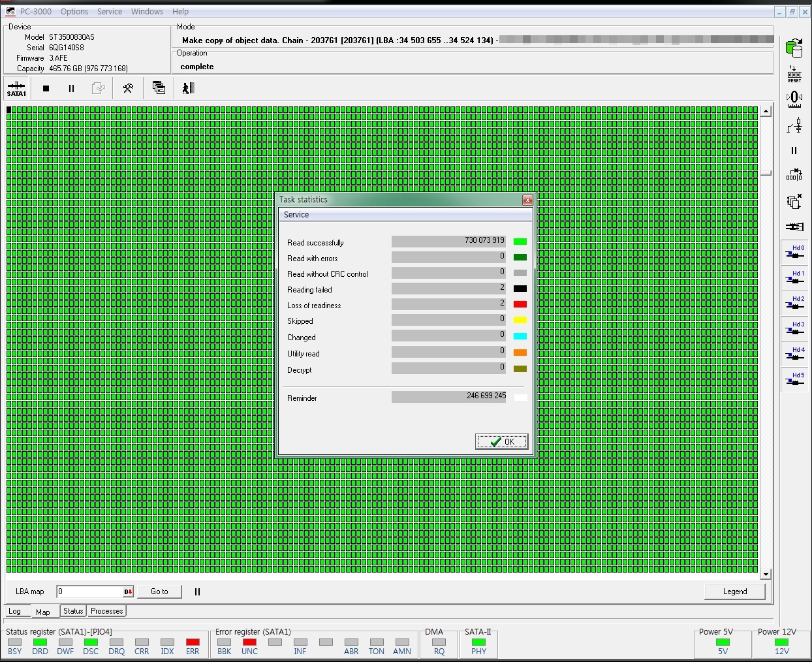812x662 pixels.
Task: Click the zero-position ruler icon
Action: point(794,99)
